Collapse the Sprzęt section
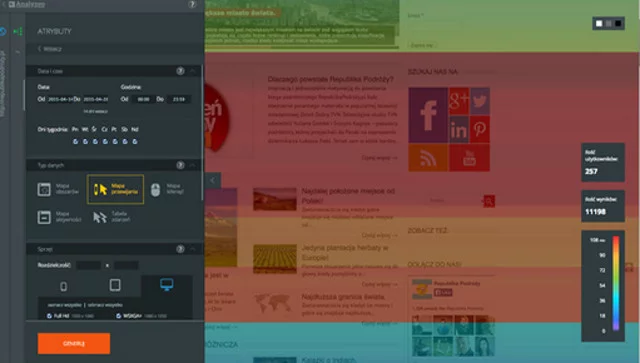This screenshot has height=363, width=640. (193, 249)
